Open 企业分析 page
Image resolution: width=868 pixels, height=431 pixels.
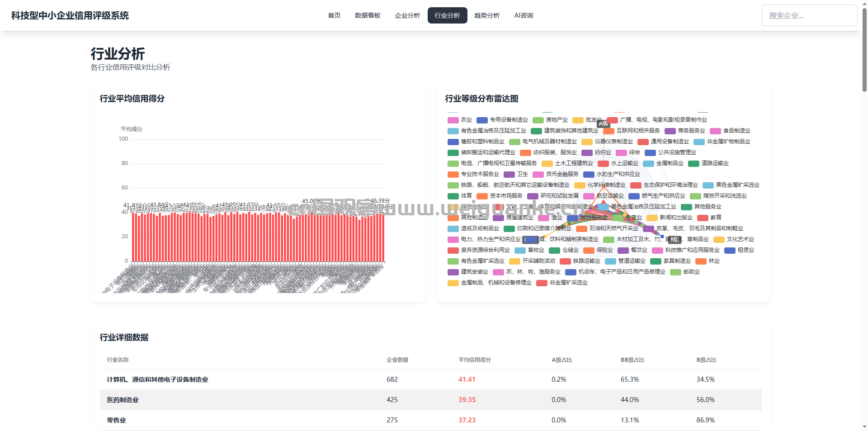[x=407, y=15]
